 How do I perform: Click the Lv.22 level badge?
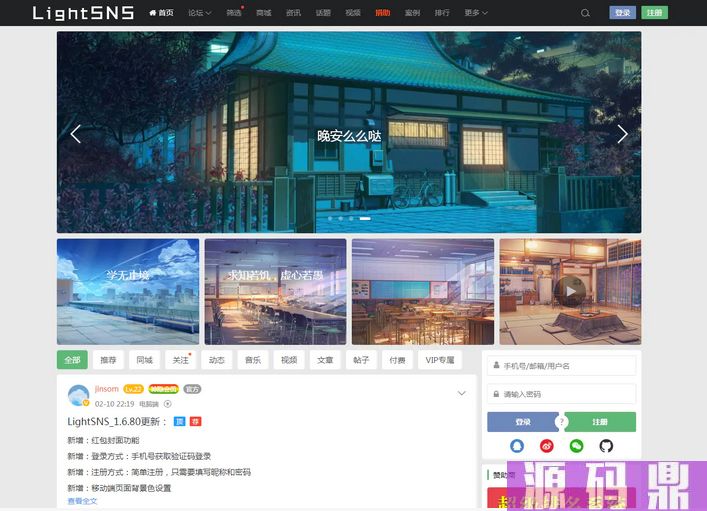(133, 389)
